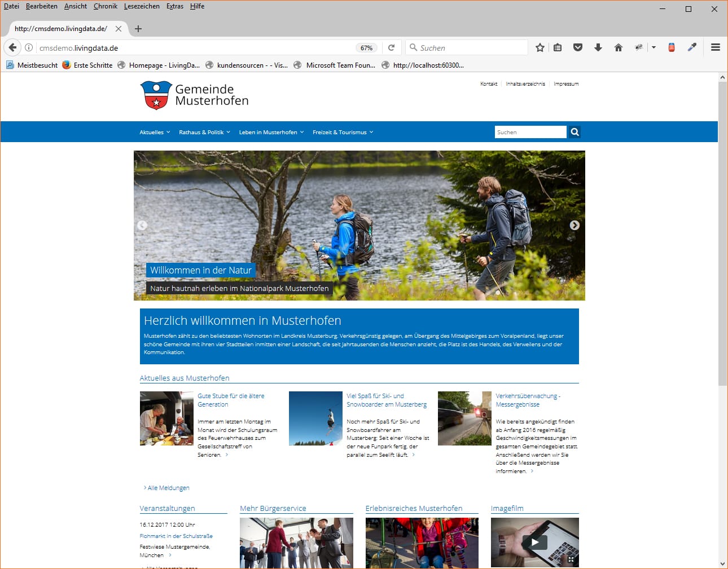This screenshot has height=569, width=728.
Task: Open the Extras menu
Action: pyautogui.click(x=175, y=6)
